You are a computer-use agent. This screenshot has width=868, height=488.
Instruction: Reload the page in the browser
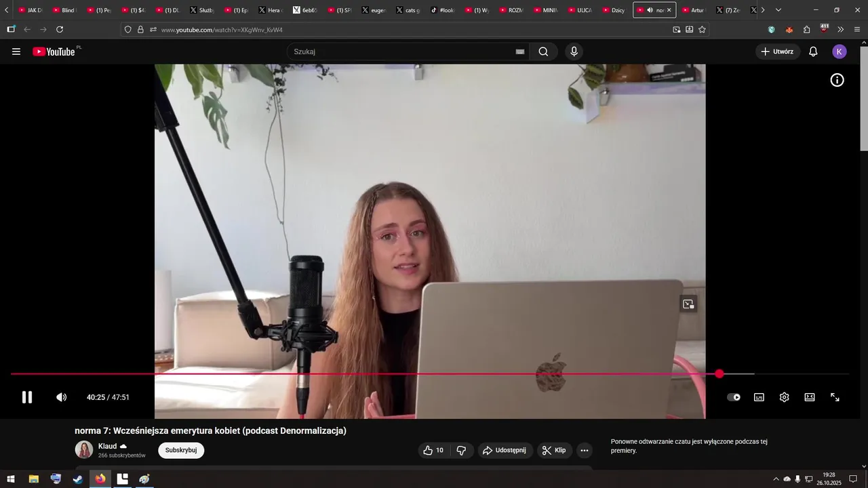(60, 29)
